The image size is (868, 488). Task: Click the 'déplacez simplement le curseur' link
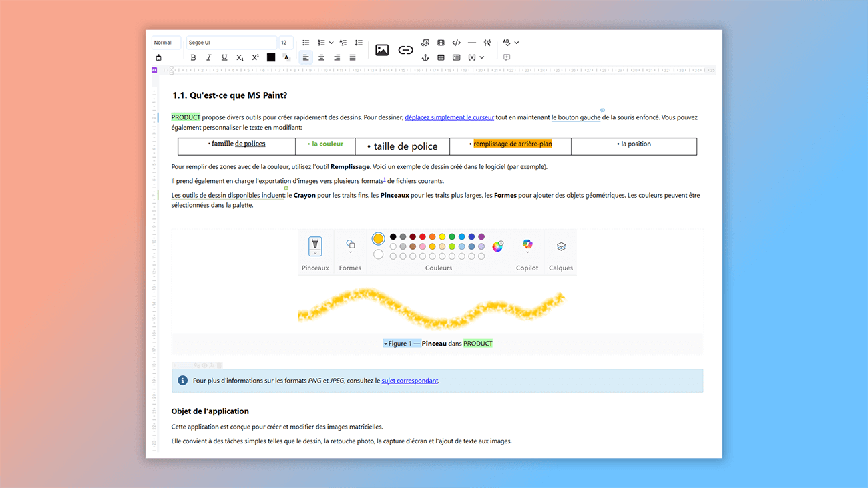pyautogui.click(x=449, y=117)
